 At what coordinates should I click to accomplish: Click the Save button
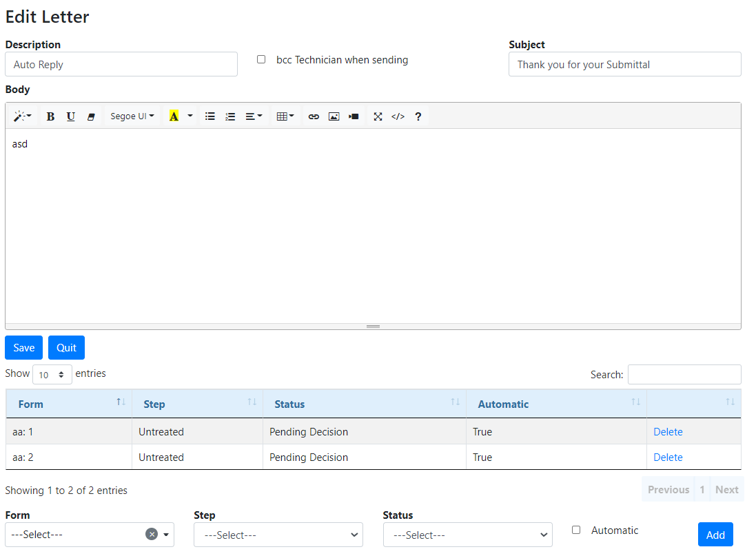[x=23, y=348]
